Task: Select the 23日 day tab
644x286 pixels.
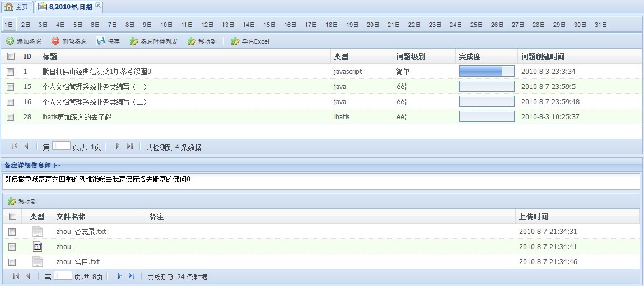Action: tap(435, 25)
